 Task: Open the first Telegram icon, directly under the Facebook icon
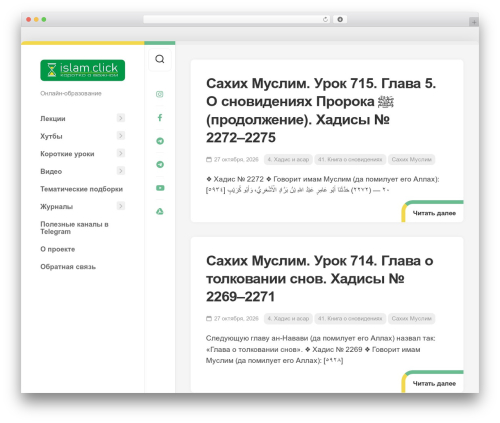(160, 141)
